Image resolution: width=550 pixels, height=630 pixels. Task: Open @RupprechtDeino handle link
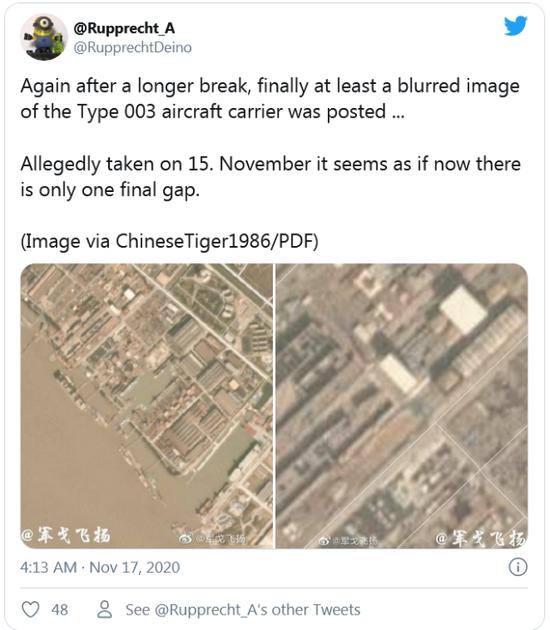point(133,47)
